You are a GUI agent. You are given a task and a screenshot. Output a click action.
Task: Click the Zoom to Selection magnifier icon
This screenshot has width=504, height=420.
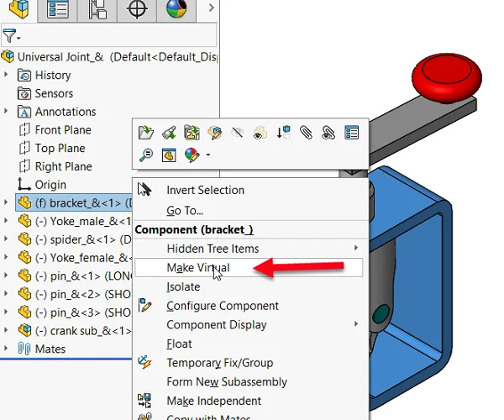point(146,155)
